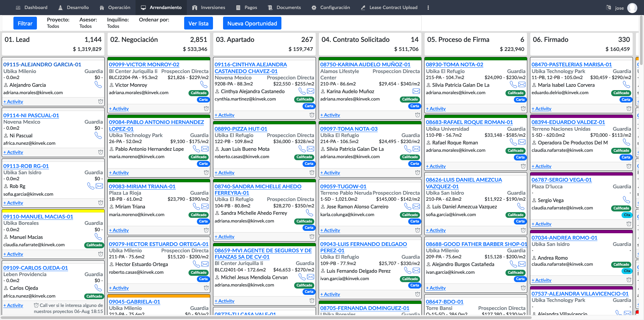Click phone icon on 06787-Sergio Vega card
The width and height of the screenshot is (644, 320).
coord(626,200)
